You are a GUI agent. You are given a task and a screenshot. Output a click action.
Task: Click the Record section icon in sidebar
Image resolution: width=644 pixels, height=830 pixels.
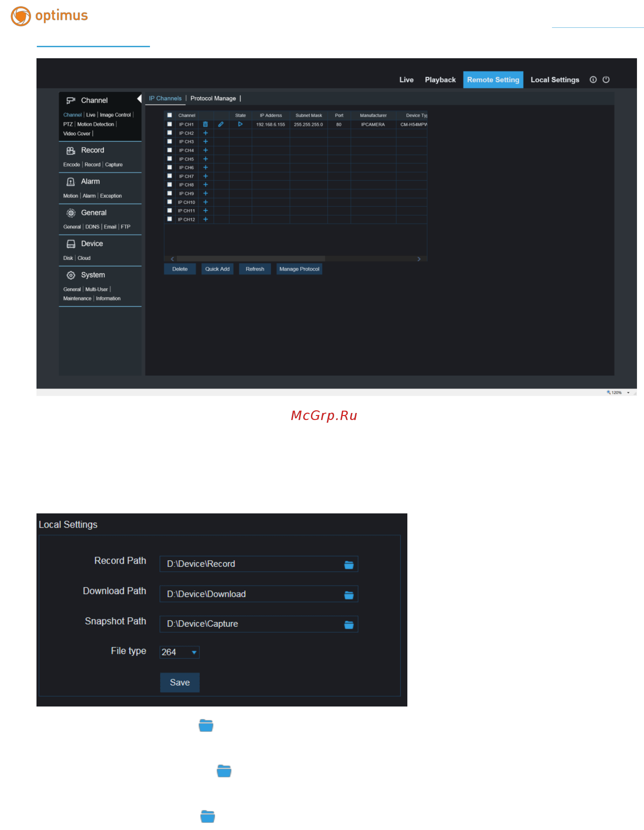point(71,151)
